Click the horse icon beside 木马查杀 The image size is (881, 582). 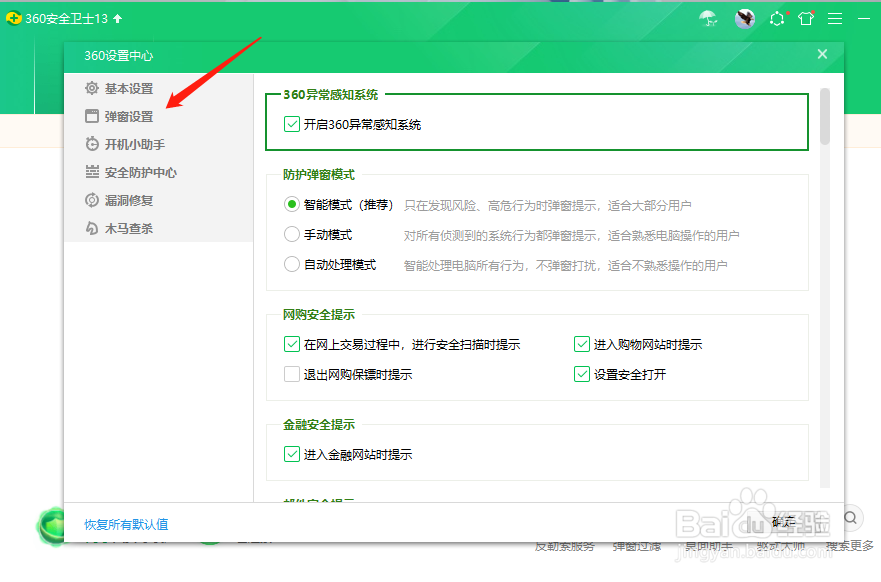click(x=92, y=228)
